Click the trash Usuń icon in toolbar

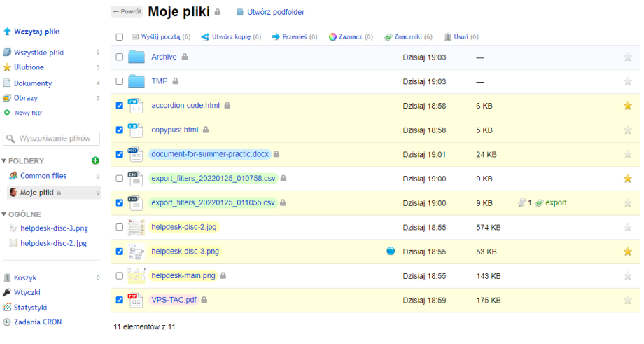tap(448, 36)
